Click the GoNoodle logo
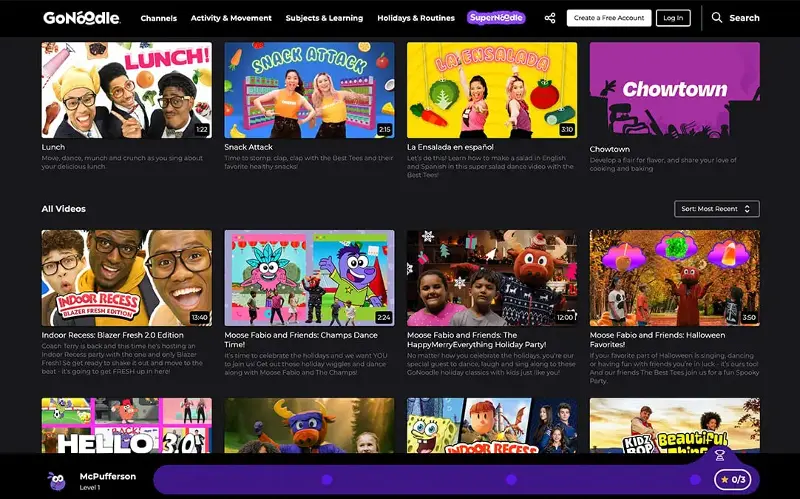The width and height of the screenshot is (800, 499). pyautogui.click(x=82, y=18)
